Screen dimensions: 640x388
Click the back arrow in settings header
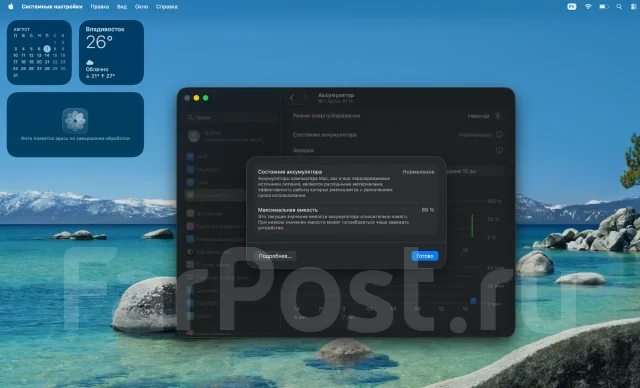(291, 98)
